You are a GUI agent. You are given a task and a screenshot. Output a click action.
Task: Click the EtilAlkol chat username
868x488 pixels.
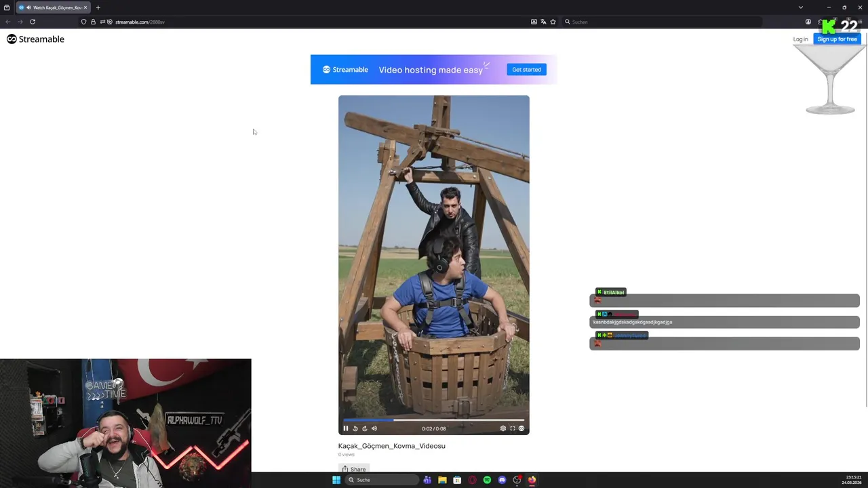pos(614,292)
